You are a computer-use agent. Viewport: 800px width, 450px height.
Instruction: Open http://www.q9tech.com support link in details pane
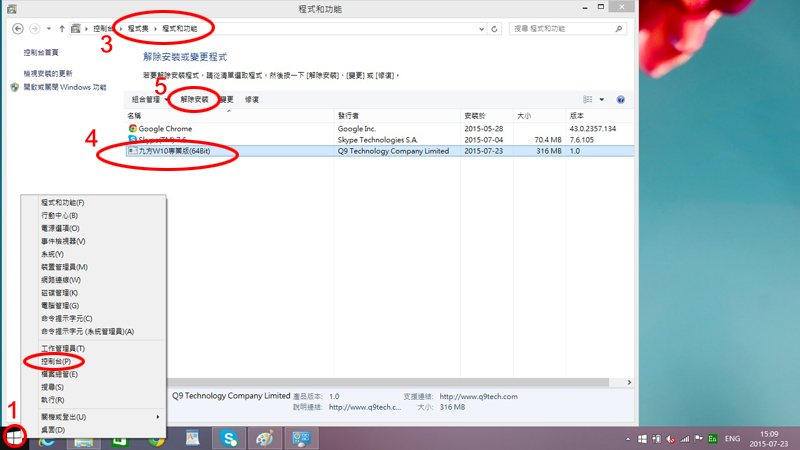479,396
